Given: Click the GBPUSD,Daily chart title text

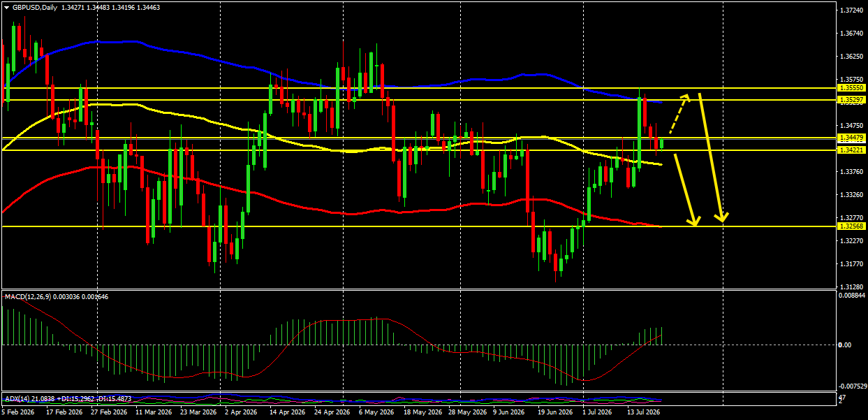Looking at the screenshot, I should 36,7.
